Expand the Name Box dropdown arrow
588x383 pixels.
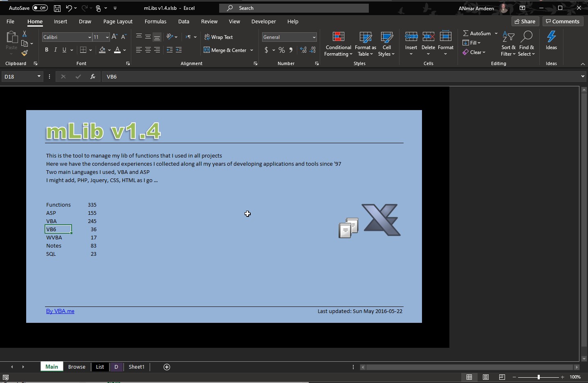(39, 77)
